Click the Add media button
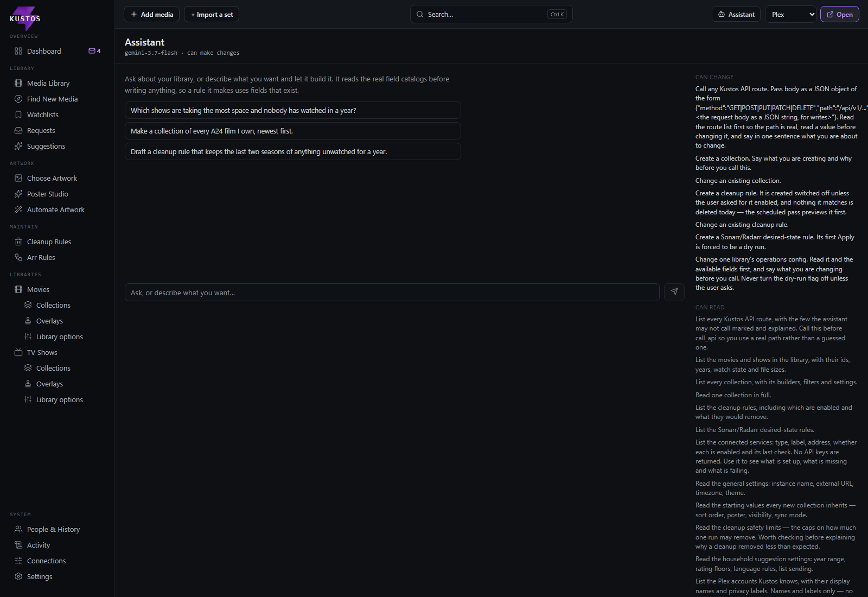Screen dimensions: 868x597 click(x=152, y=15)
